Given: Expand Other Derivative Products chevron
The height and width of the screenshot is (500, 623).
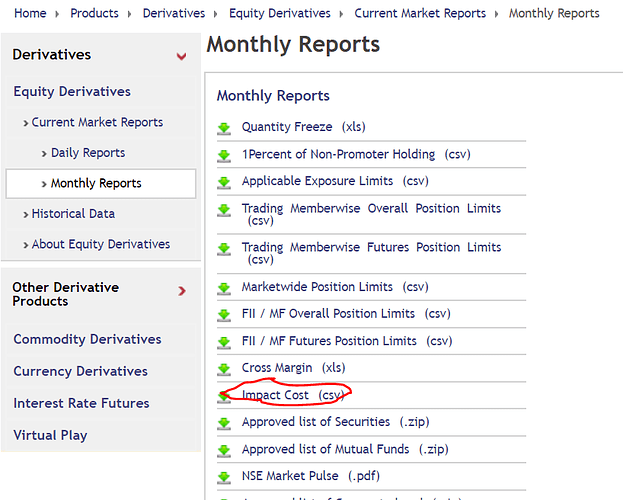Looking at the screenshot, I should tap(182, 291).
